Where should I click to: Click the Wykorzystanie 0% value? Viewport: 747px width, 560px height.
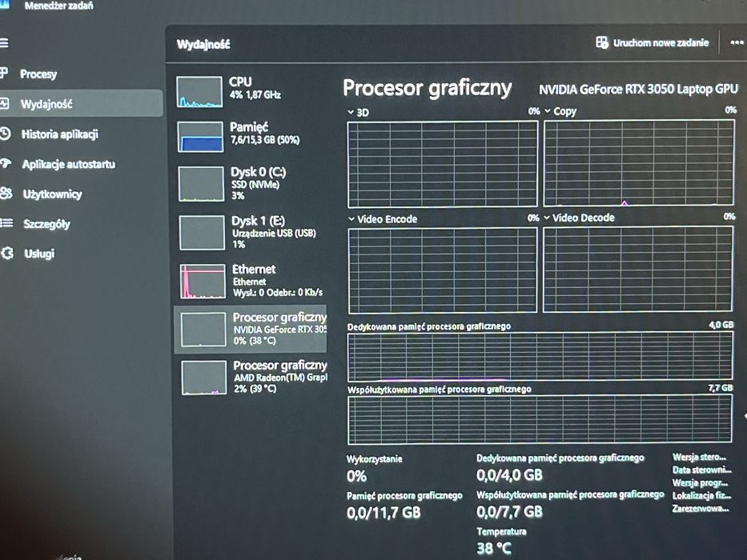(x=356, y=476)
